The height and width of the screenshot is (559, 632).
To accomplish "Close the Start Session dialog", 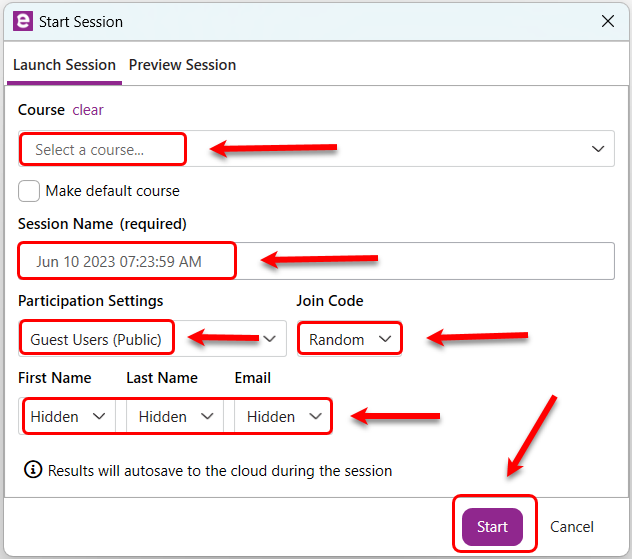I will pyautogui.click(x=607, y=21).
